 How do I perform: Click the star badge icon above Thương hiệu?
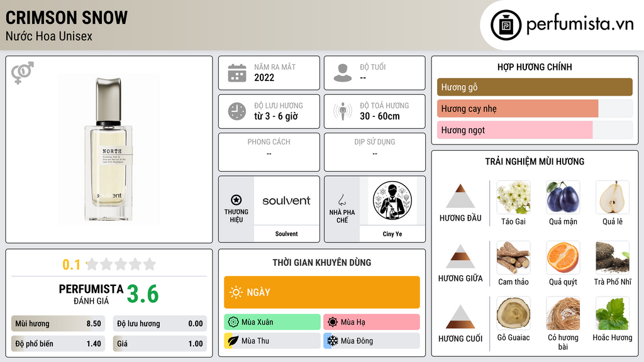[236, 200]
